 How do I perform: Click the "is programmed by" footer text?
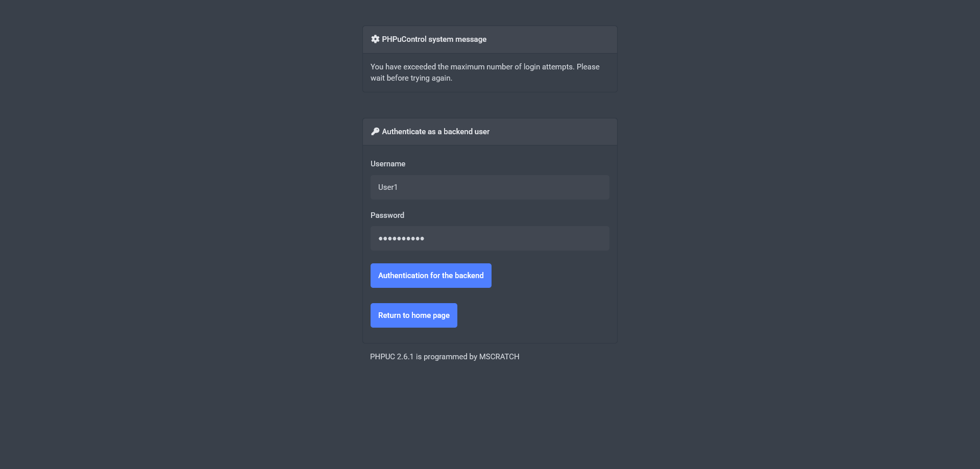(446, 357)
